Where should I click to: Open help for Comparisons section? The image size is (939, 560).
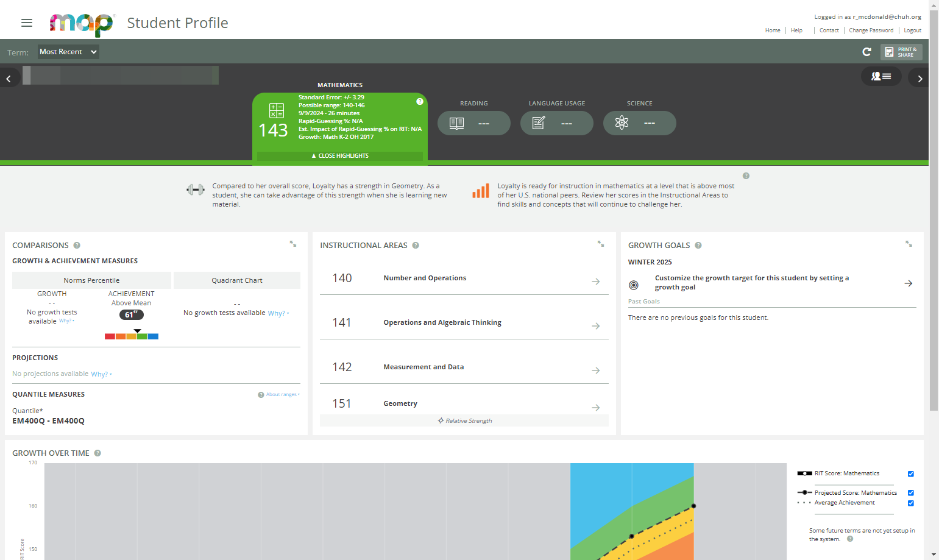[x=77, y=246]
